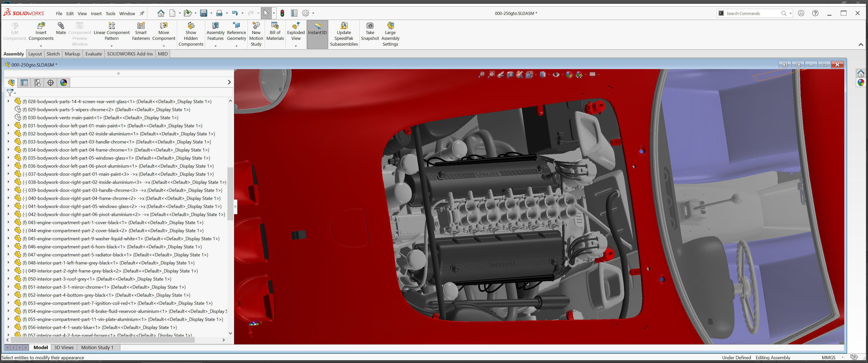
Task: Open the Insert Components dropdown arrow
Action: coord(41,46)
